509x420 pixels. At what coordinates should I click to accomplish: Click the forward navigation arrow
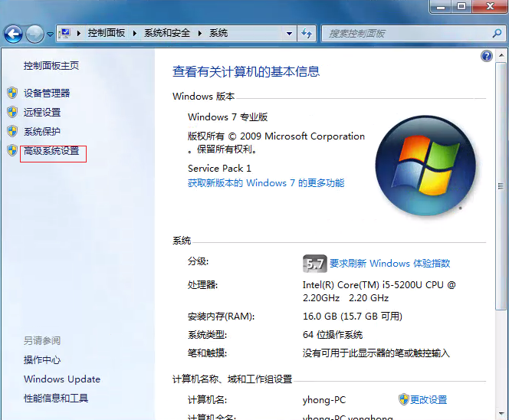pos(34,34)
